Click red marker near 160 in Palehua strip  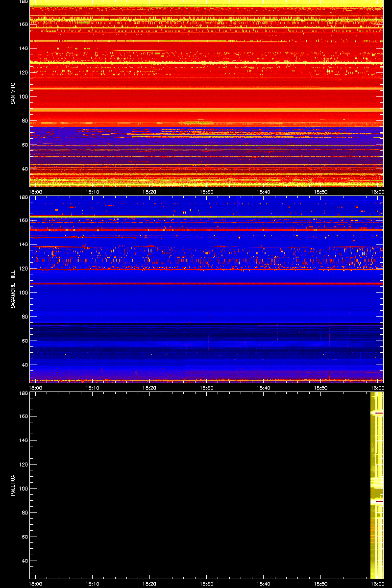pos(379,414)
